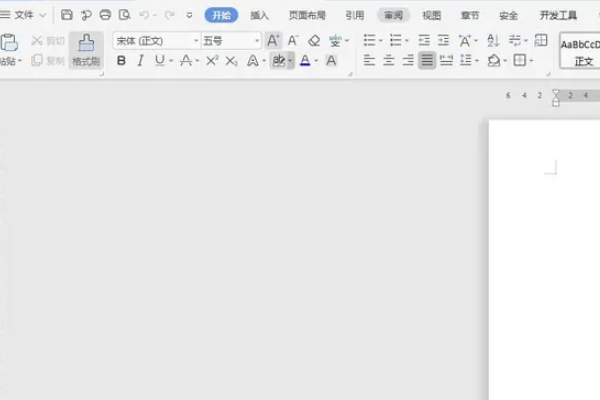
Task: Click the increase indent icon
Action: pyautogui.click(x=443, y=40)
